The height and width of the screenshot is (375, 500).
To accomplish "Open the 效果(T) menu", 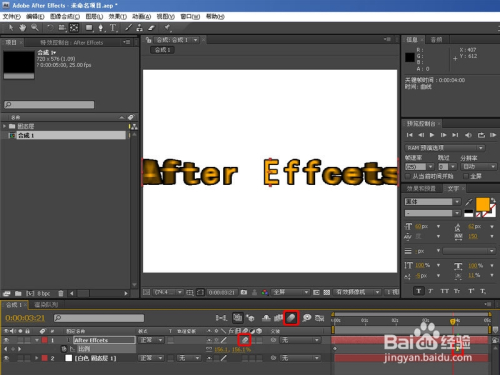I will (x=118, y=16).
